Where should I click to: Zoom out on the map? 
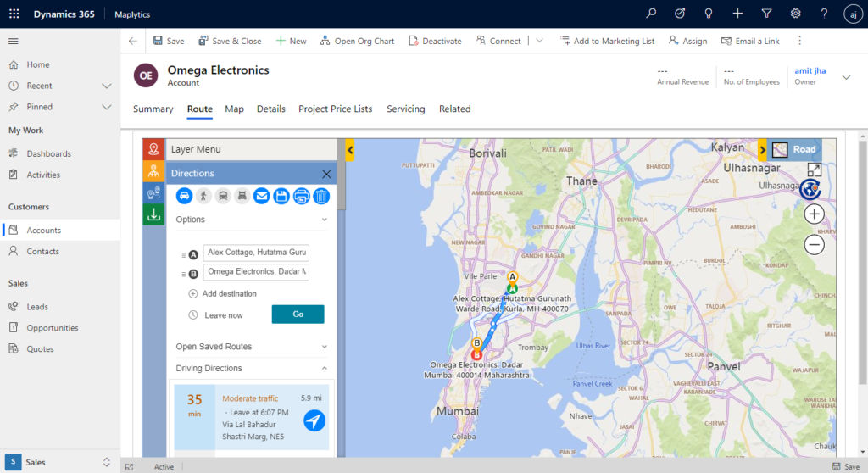pos(815,244)
